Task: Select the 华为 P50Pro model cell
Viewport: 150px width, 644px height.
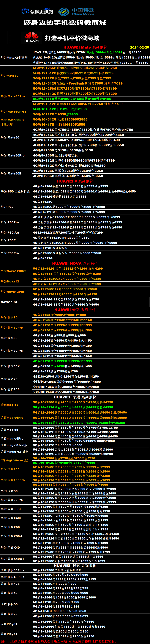Action: (x=16, y=253)
